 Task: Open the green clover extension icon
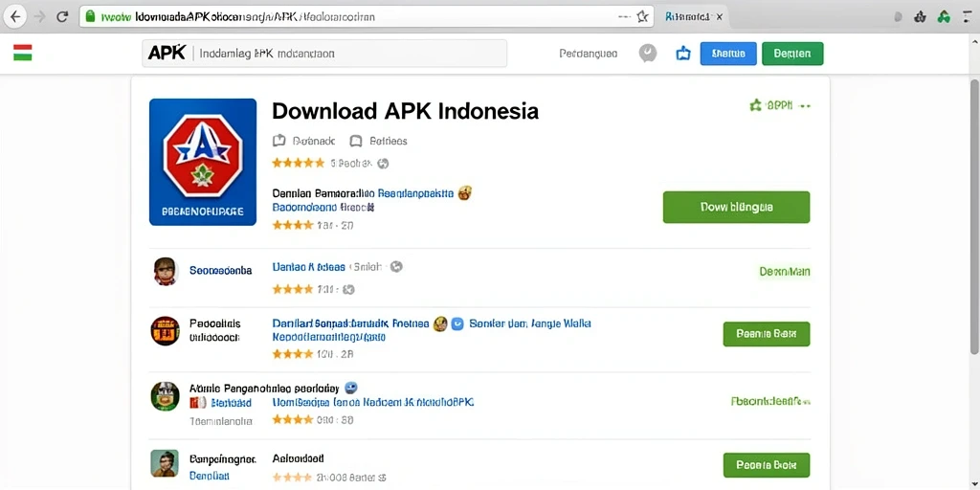click(943, 17)
